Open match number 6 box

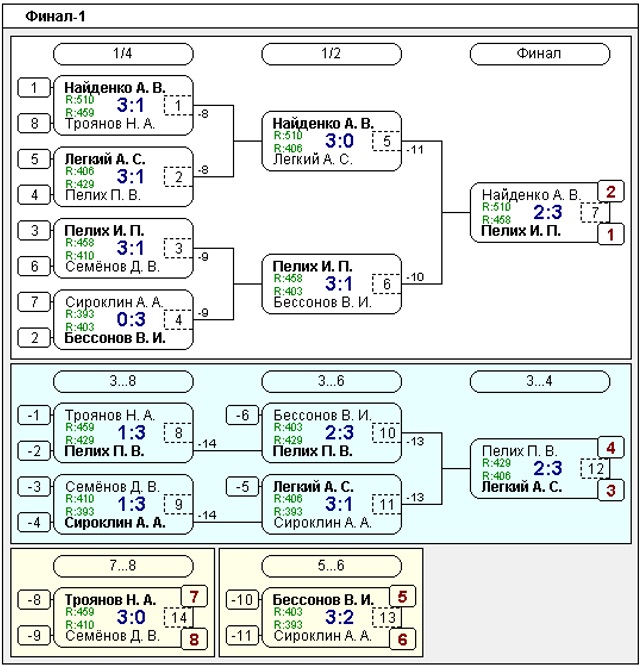tap(387, 284)
